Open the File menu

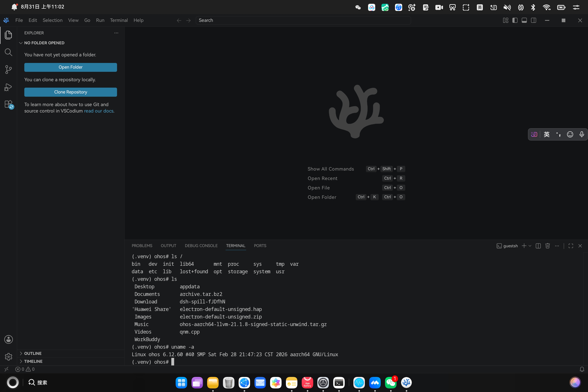pos(19,20)
